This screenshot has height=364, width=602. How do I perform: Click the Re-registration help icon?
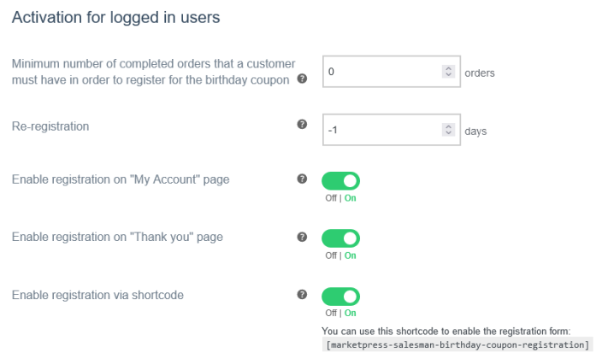click(302, 125)
